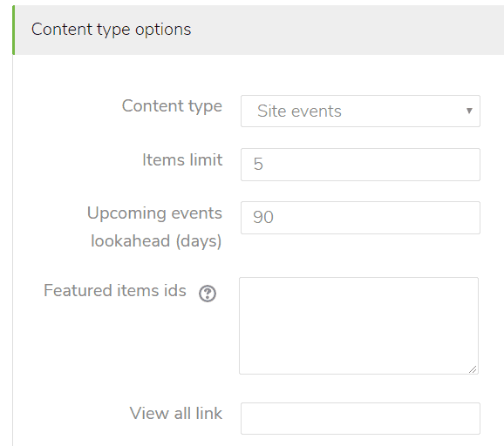504x446 pixels.
Task: Grab the textarea resize handle corner
Action: pos(473,369)
